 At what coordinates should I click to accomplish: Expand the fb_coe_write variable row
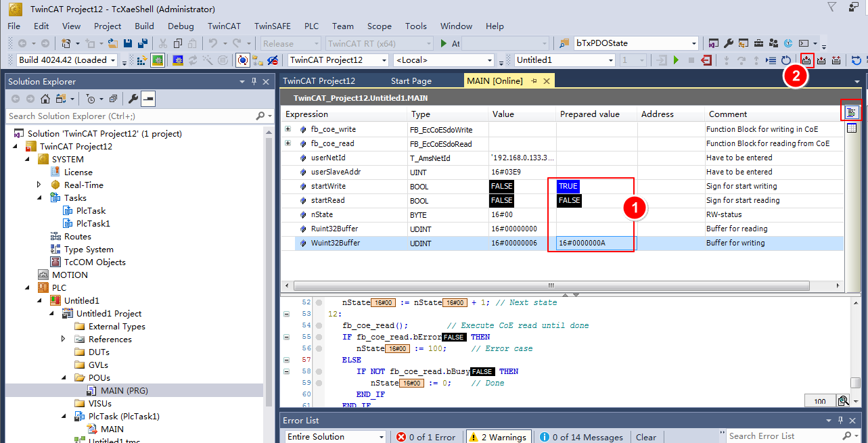288,129
